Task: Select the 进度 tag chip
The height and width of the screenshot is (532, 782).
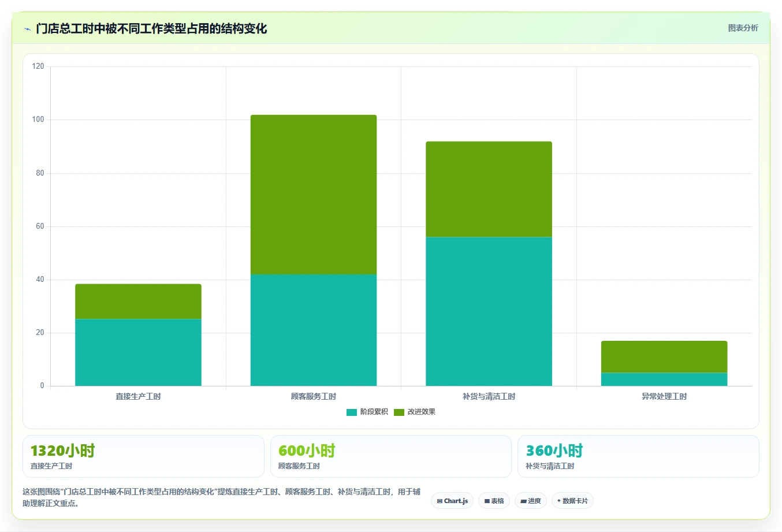Action: pyautogui.click(x=531, y=501)
